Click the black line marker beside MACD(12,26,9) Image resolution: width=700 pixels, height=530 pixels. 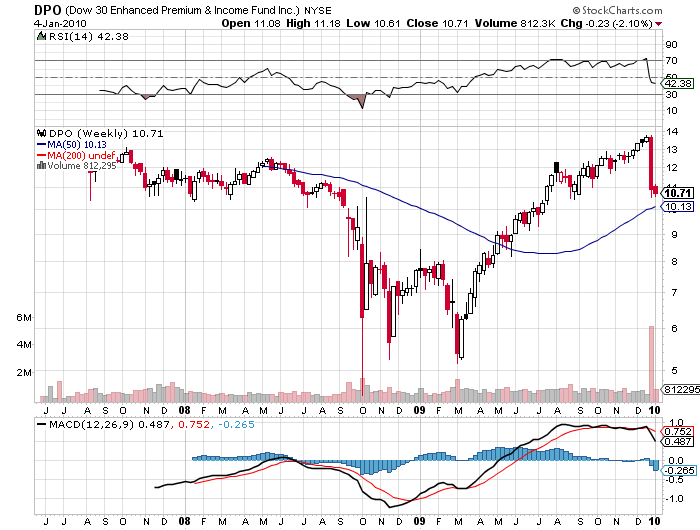pos(42,425)
